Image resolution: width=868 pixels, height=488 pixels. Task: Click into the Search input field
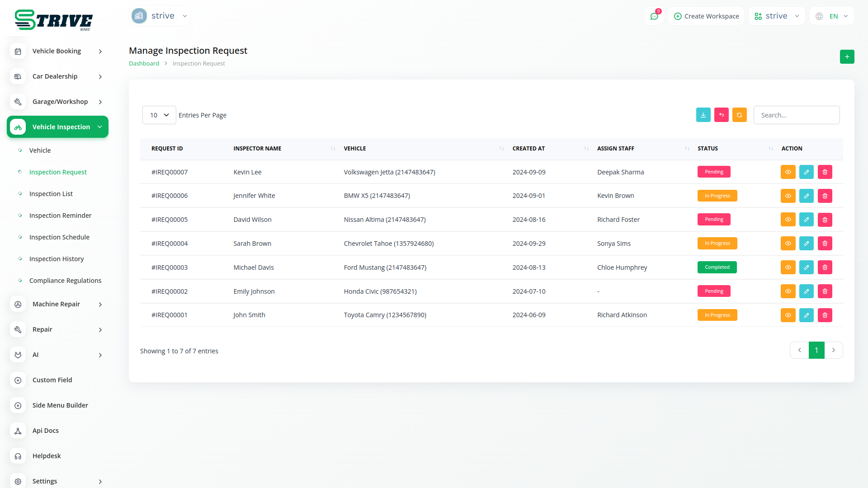(x=796, y=115)
